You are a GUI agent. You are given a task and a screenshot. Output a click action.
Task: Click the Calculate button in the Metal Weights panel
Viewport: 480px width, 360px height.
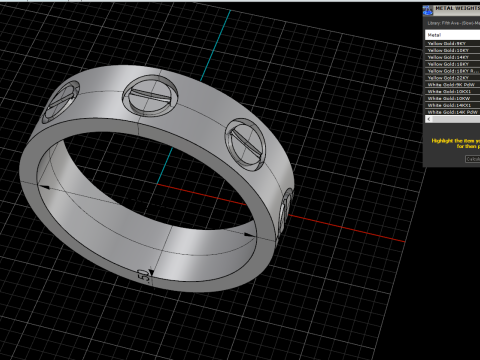pyautogui.click(x=473, y=159)
